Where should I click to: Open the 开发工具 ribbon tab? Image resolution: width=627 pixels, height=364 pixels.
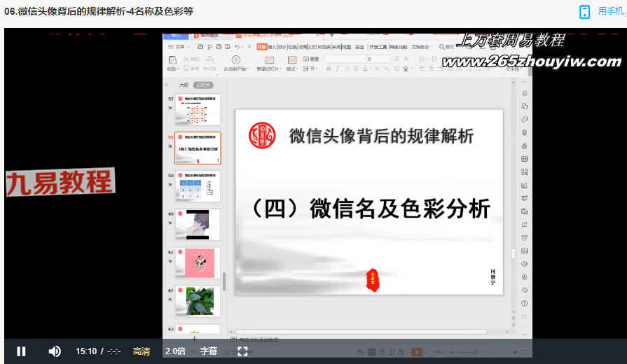pyautogui.click(x=378, y=47)
